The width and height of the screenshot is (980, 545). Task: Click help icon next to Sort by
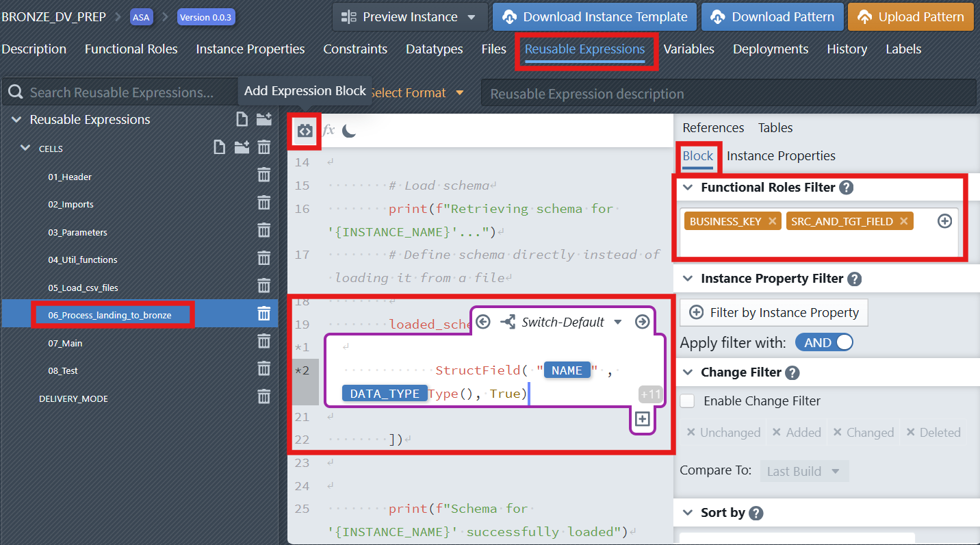(x=756, y=513)
